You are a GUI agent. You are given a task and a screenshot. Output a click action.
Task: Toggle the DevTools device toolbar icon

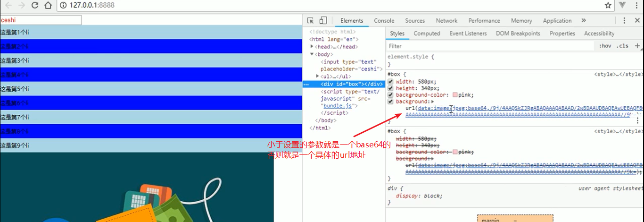(323, 20)
